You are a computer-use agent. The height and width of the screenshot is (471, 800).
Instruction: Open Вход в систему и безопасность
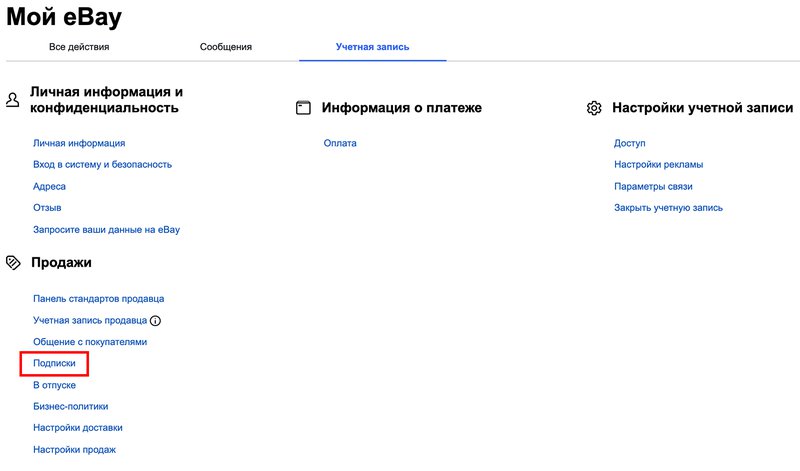click(103, 165)
